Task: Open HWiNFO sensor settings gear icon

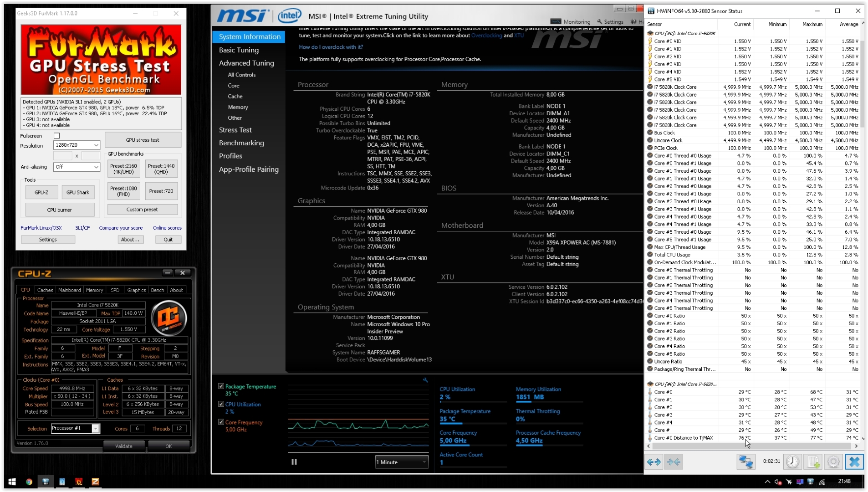Action: tap(833, 462)
